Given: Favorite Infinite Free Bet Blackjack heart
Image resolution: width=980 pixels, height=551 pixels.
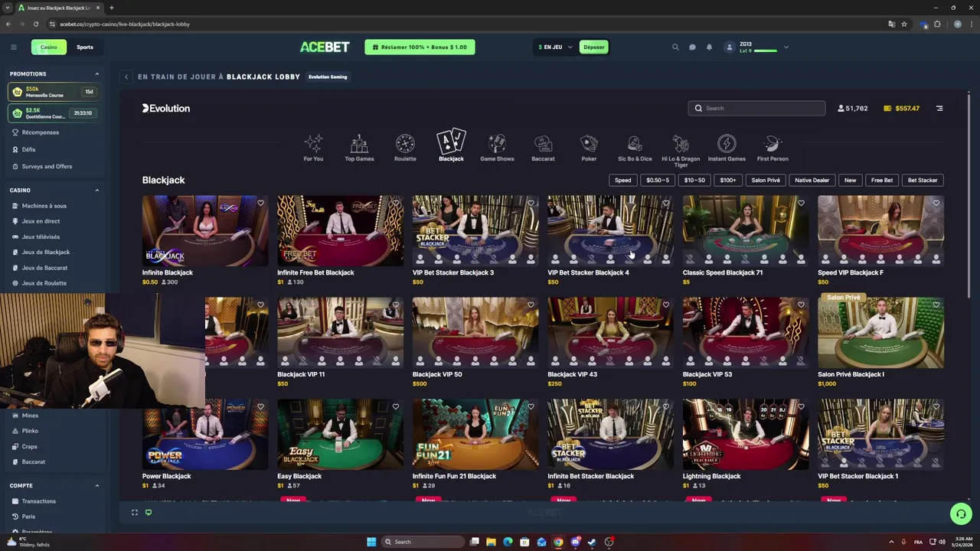Looking at the screenshot, I should tap(396, 203).
